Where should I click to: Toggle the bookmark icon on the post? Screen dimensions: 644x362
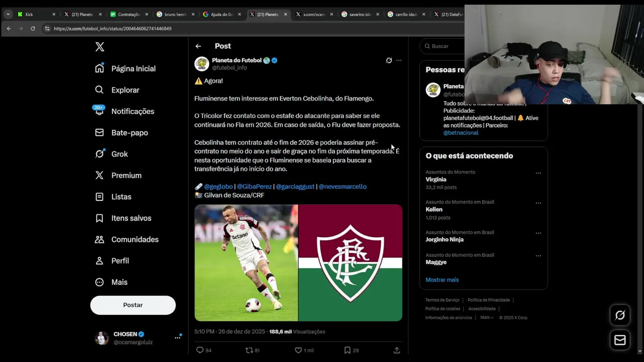(347, 350)
